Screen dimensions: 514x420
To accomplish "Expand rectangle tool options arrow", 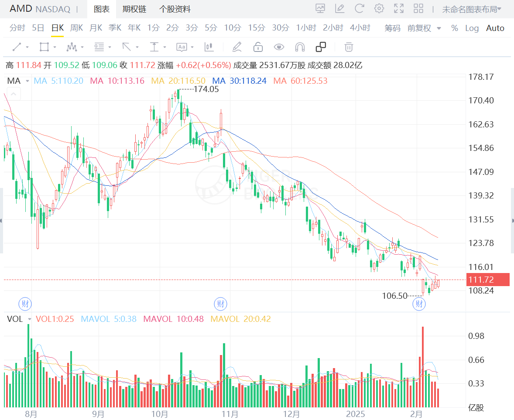I will pos(55,47).
